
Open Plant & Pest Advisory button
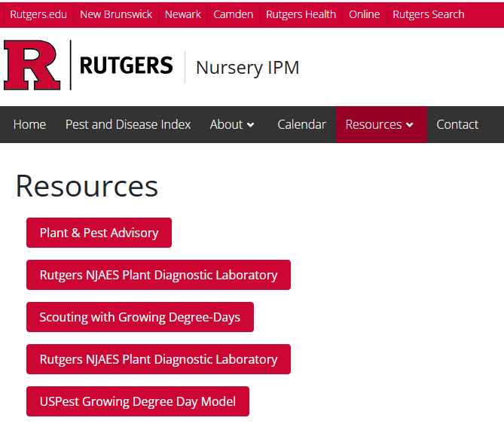click(99, 233)
